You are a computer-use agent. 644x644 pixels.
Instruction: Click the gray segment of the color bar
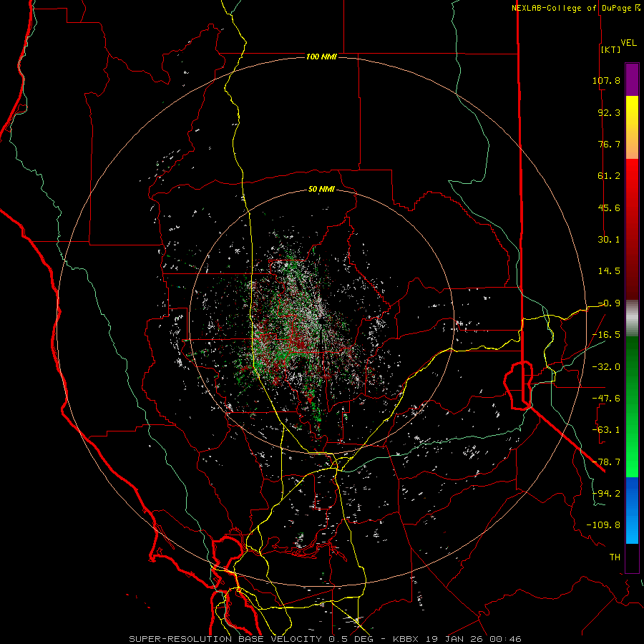pos(632,318)
